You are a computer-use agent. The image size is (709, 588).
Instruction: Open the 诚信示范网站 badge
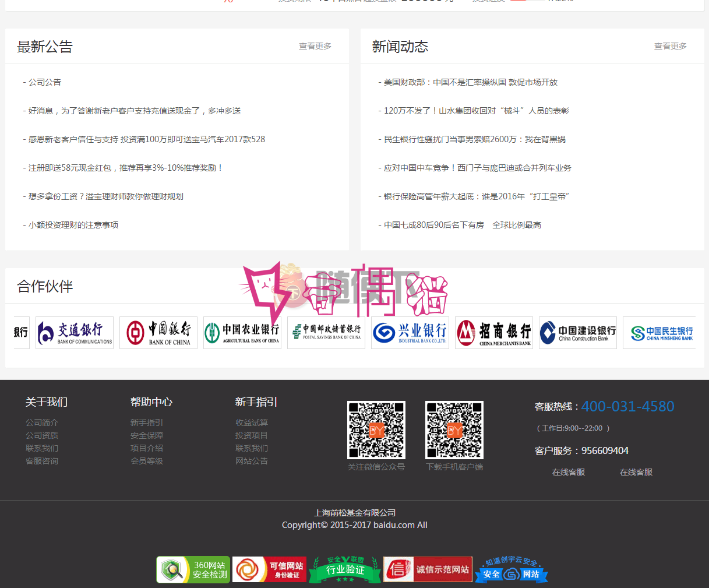(428, 569)
